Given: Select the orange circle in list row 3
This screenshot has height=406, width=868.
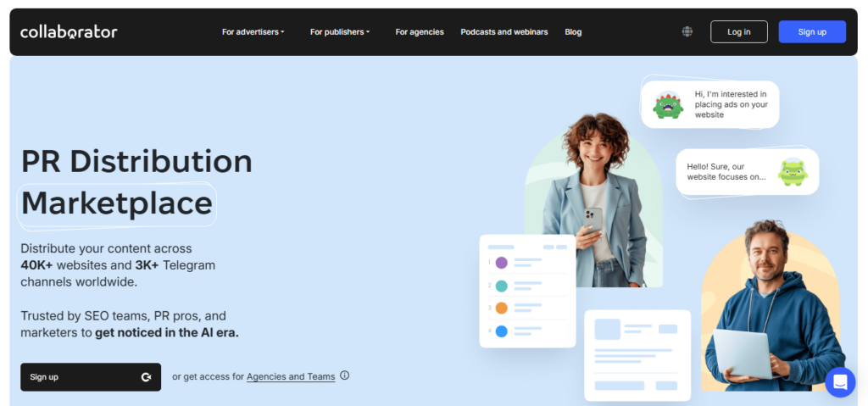Looking at the screenshot, I should tap(501, 308).
